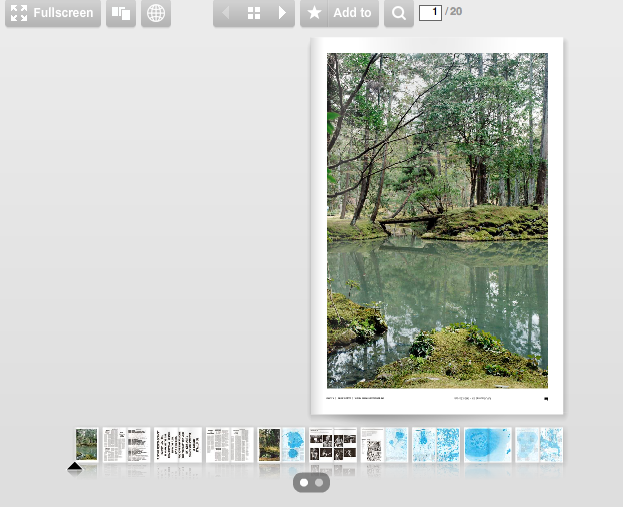Viewport: 623px width, 507px height.
Task: Open Fullscreen mode
Action: coord(52,13)
